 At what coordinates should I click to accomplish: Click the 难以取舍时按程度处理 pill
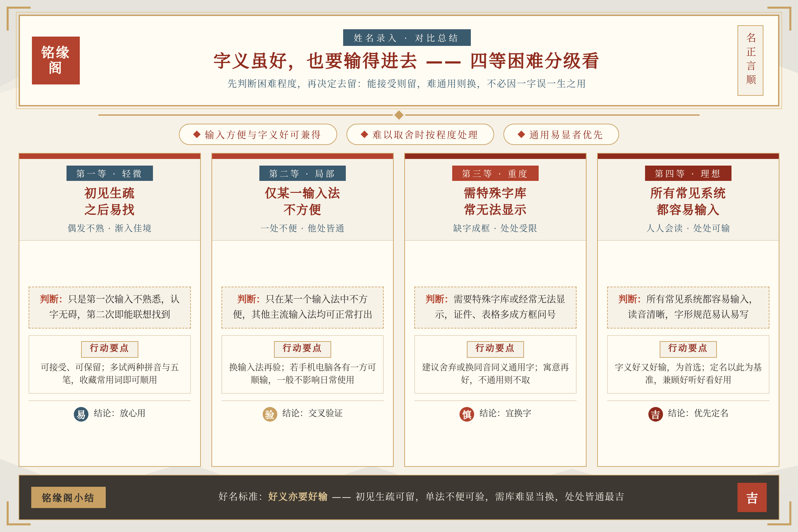[x=420, y=134]
